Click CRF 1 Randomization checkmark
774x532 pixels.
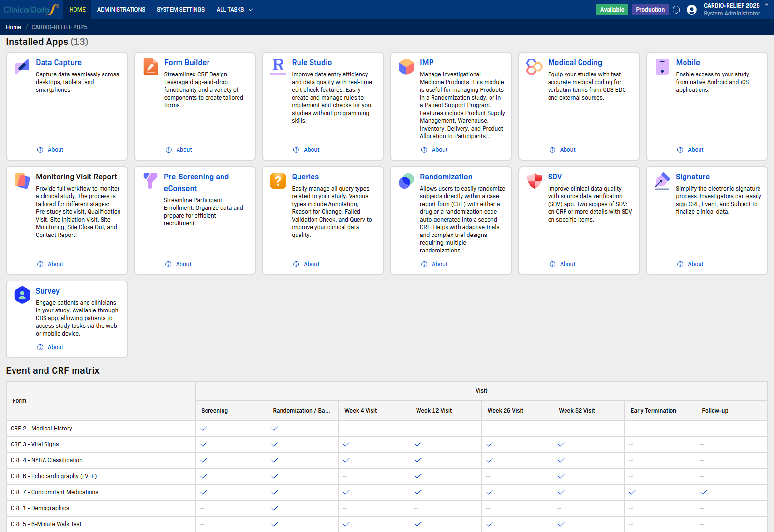coord(275,508)
